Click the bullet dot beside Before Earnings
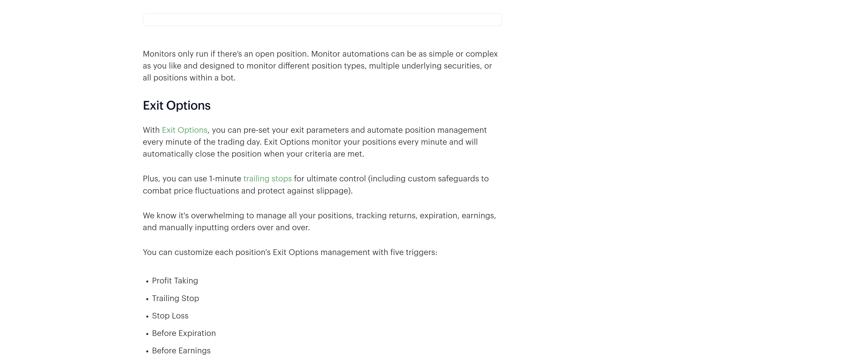 click(x=147, y=352)
